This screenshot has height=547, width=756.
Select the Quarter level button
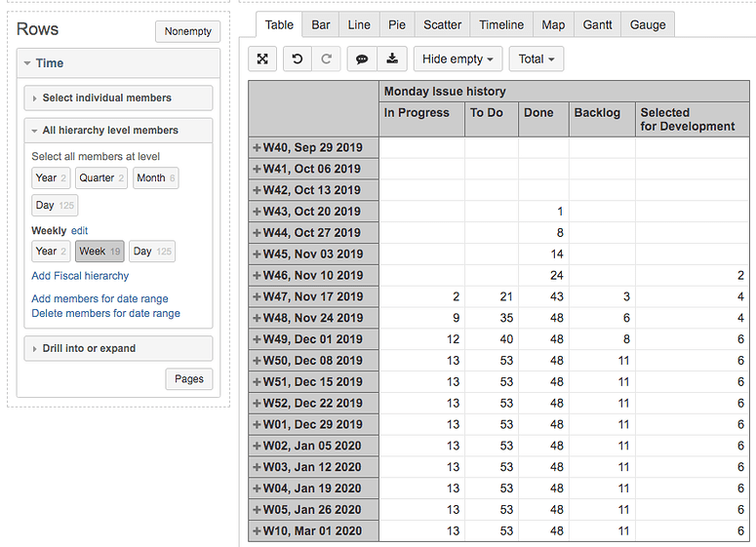point(101,178)
